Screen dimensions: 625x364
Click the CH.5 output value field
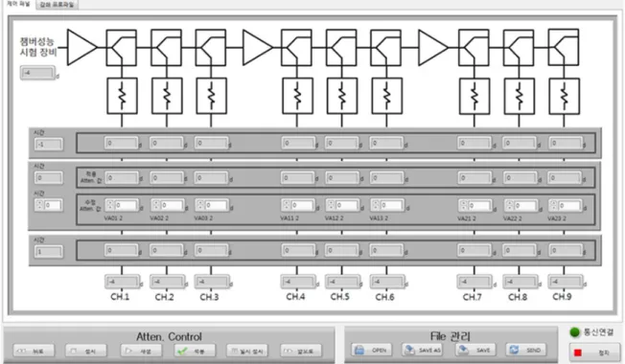pos(343,282)
